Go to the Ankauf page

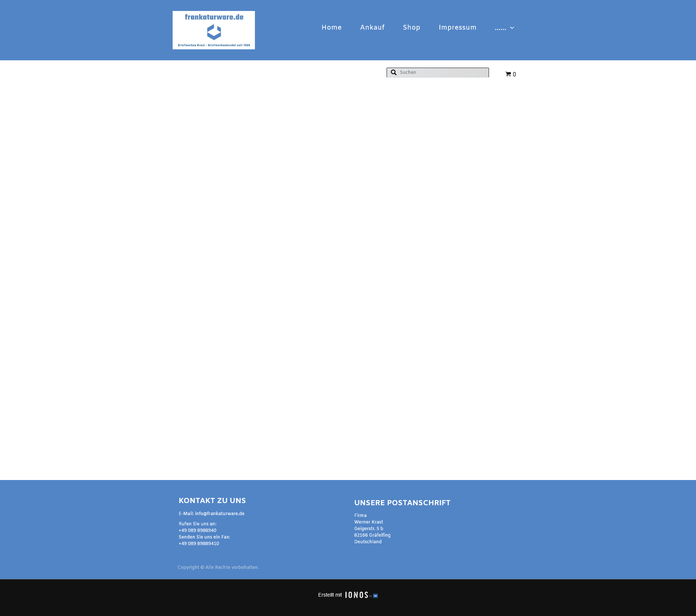[x=372, y=28]
